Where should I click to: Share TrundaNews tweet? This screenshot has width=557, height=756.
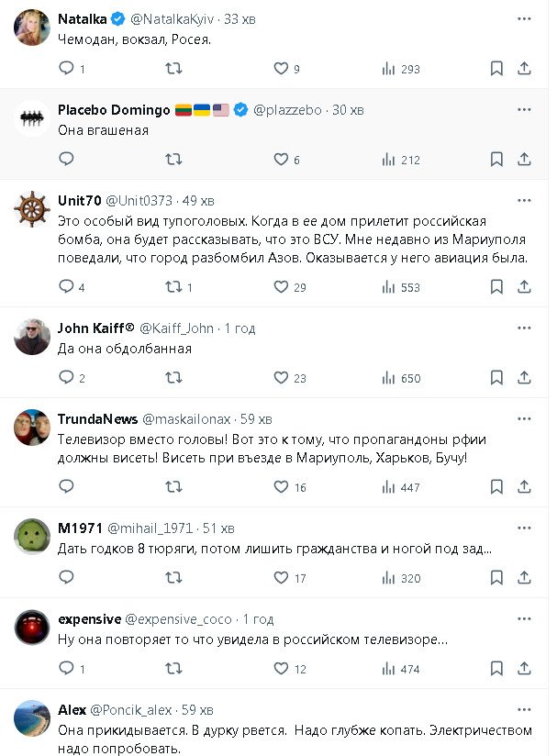pyautogui.click(x=524, y=487)
